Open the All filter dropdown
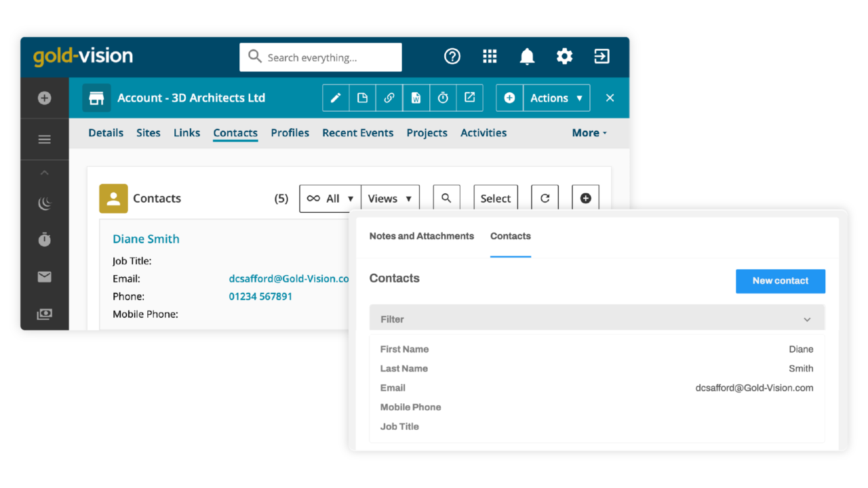Screen dimensions: 868x488 tap(330, 199)
